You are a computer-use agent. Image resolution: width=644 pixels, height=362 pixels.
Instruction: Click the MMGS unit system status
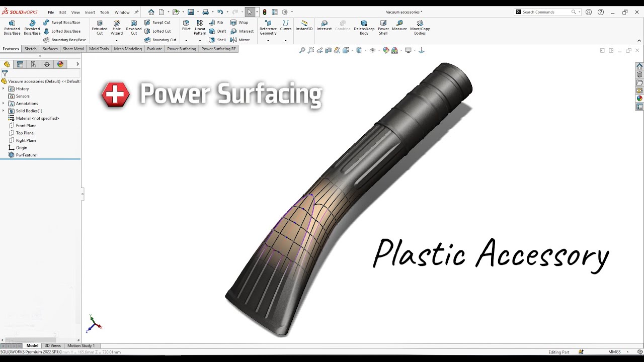pyautogui.click(x=614, y=352)
